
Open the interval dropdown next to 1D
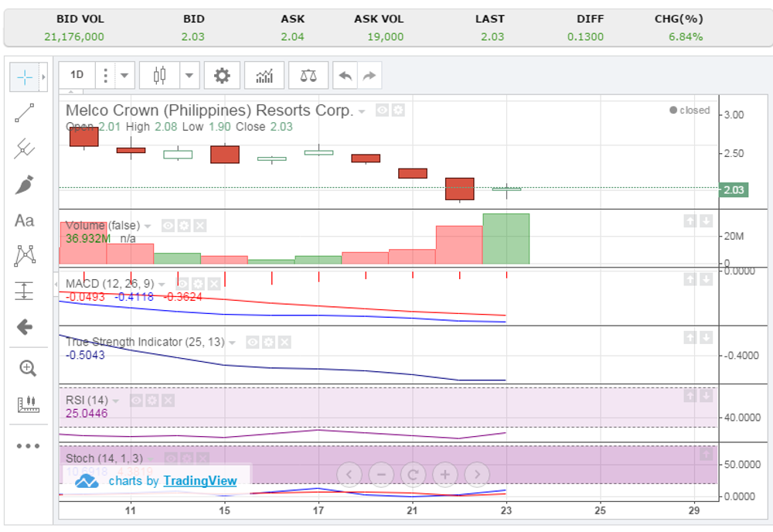124,76
